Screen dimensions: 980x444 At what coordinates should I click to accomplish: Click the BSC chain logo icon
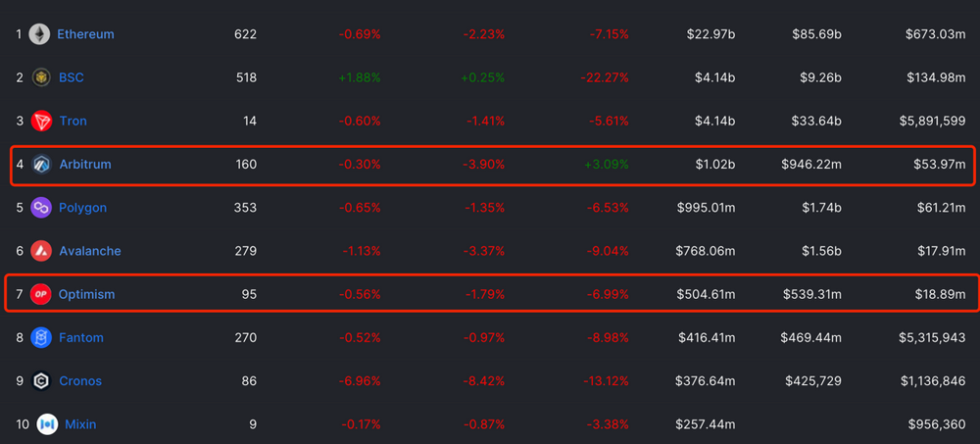(40, 77)
